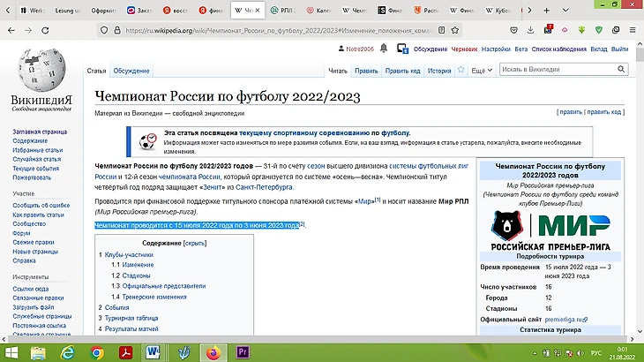The height and width of the screenshot is (362, 644).
Task: Expand the "Ещё" dropdown menu
Action: pyautogui.click(x=481, y=70)
